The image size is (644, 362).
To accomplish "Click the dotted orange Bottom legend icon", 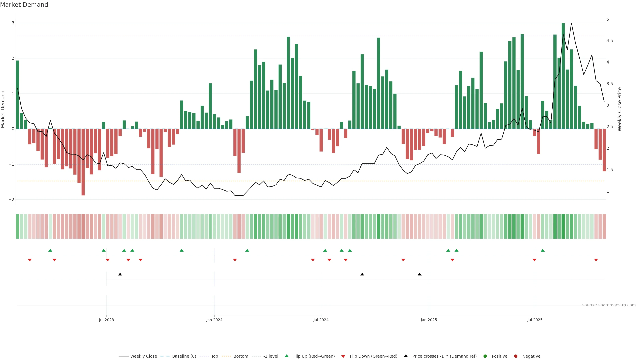I will (226, 356).
